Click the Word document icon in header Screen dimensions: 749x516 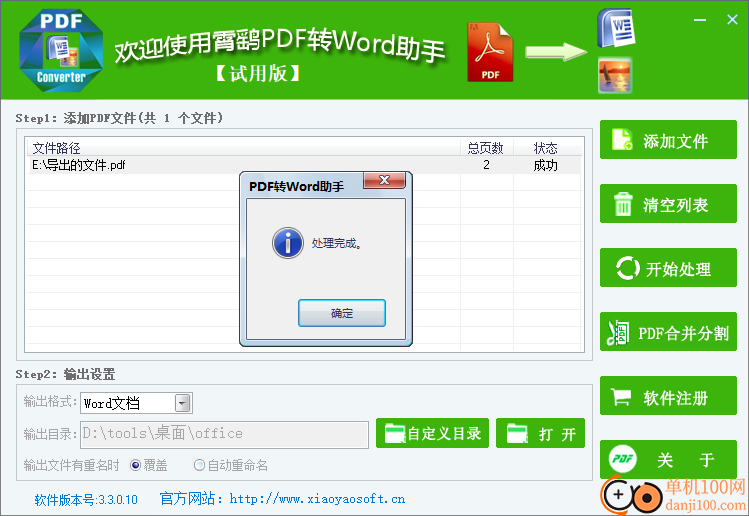tap(616, 28)
